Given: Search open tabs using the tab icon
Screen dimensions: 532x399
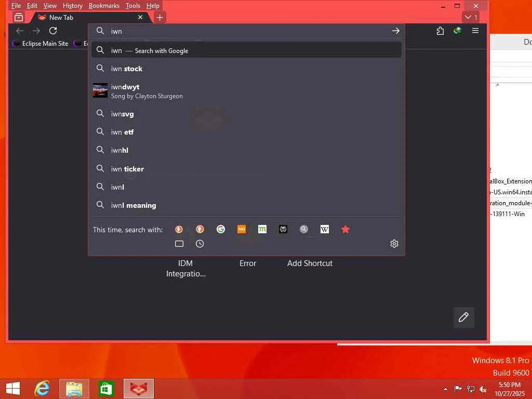Looking at the screenshot, I should pos(179,244).
